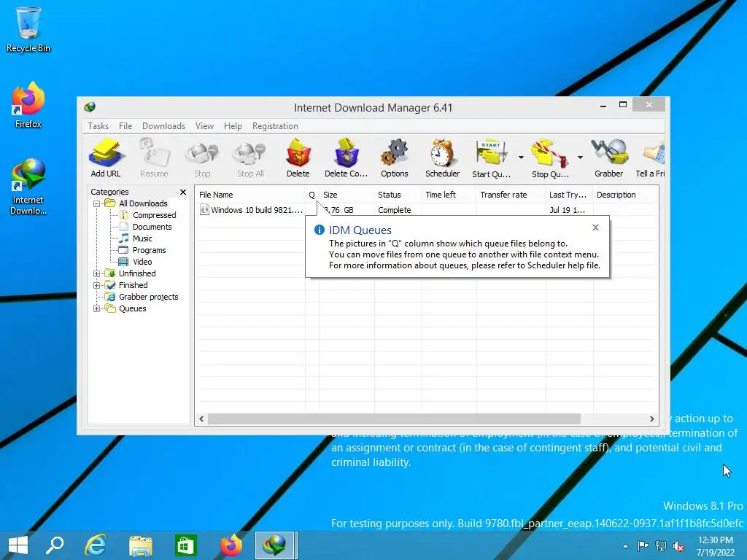The height and width of the screenshot is (560, 747).
Task: Open the Grabber tool icon
Action: coord(609,158)
